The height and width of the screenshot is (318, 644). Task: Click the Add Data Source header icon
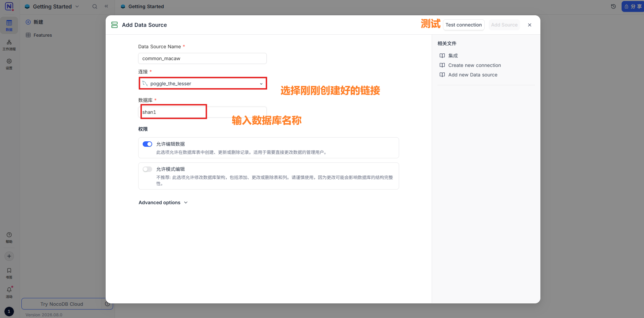[114, 25]
